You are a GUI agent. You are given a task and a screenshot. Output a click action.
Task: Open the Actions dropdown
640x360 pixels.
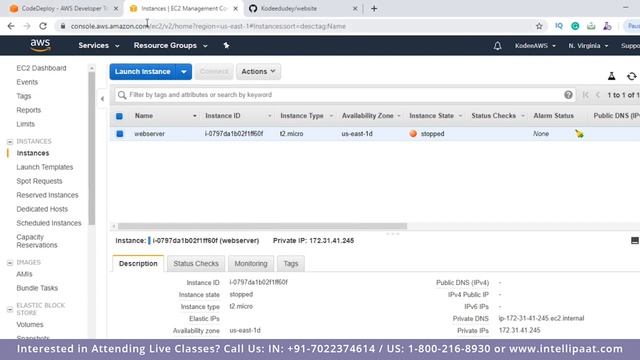[258, 71]
